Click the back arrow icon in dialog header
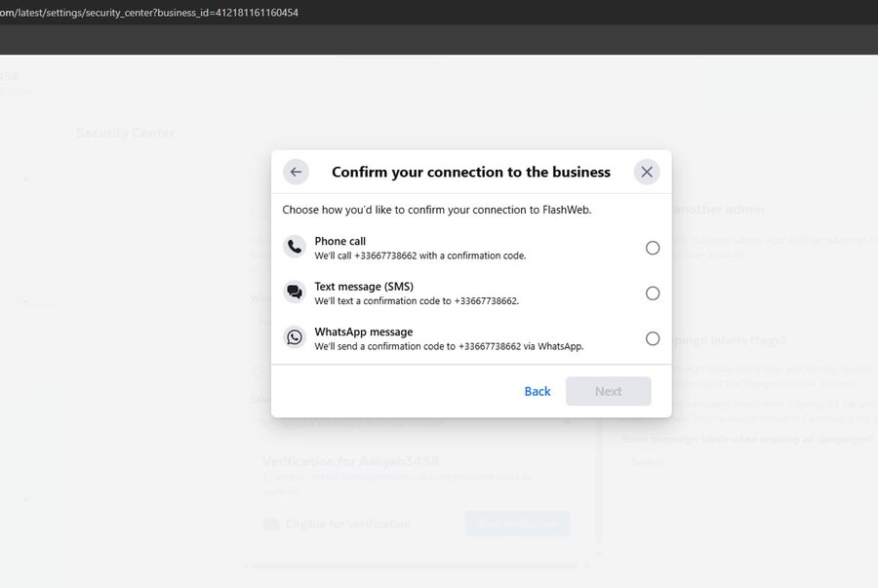 (x=296, y=172)
